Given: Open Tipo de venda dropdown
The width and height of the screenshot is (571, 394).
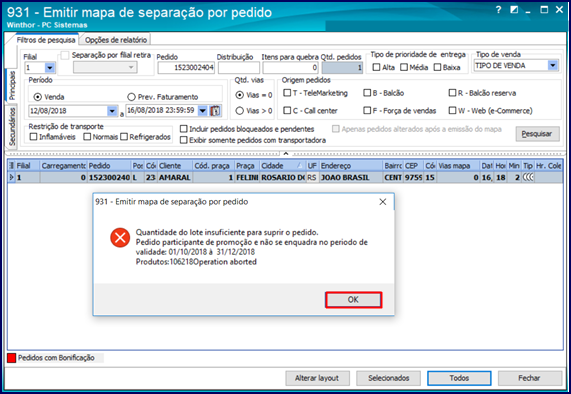Looking at the screenshot, I should pos(553,66).
